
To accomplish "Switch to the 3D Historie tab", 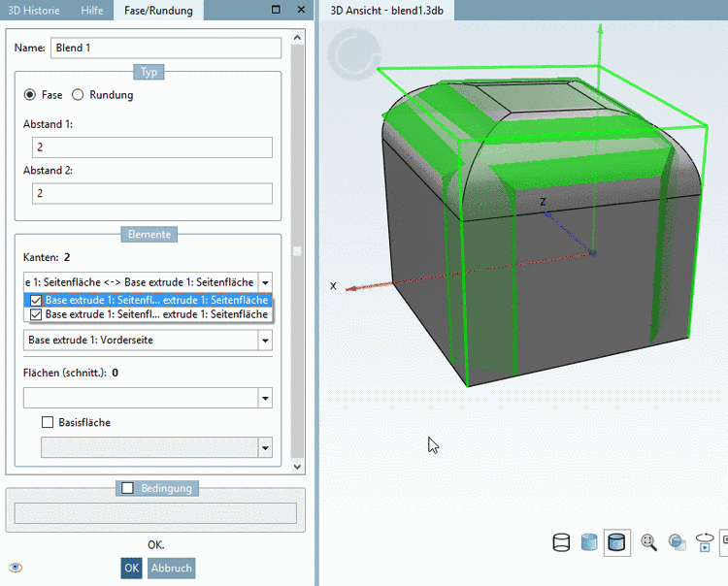I will coord(33,11).
